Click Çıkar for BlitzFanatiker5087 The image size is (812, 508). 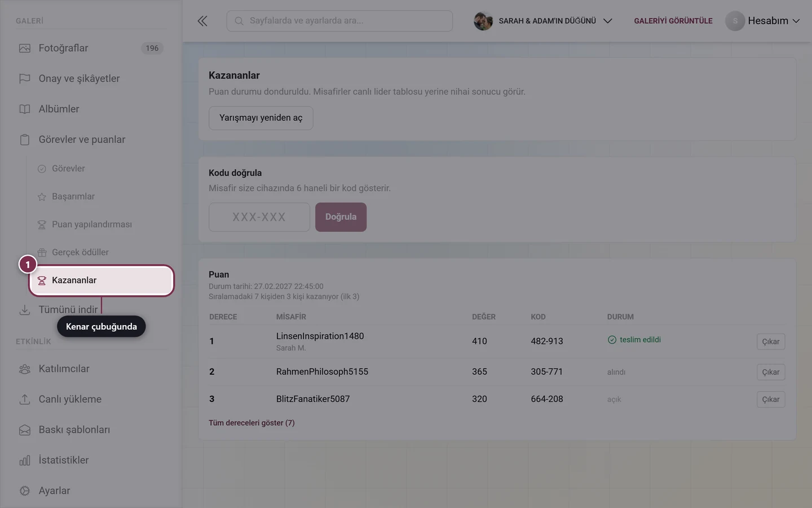click(771, 399)
